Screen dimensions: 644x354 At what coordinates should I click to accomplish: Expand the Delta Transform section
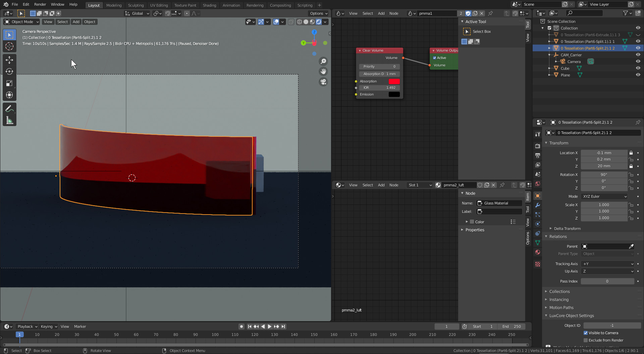click(567, 229)
